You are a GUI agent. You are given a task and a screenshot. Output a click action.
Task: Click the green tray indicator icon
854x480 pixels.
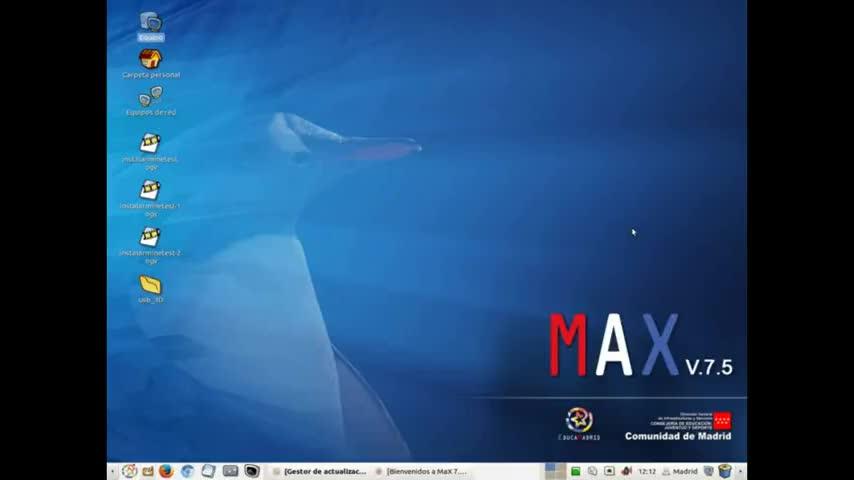tap(575, 472)
